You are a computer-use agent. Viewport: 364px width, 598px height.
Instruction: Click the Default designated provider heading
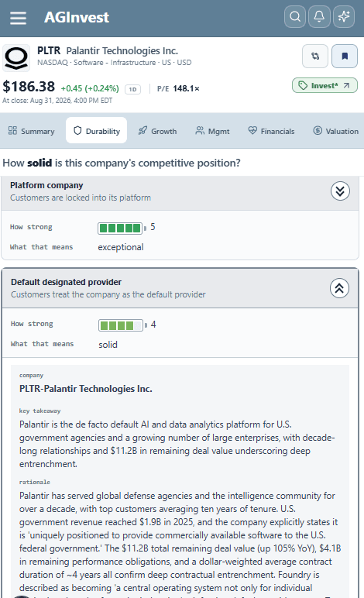click(x=66, y=282)
